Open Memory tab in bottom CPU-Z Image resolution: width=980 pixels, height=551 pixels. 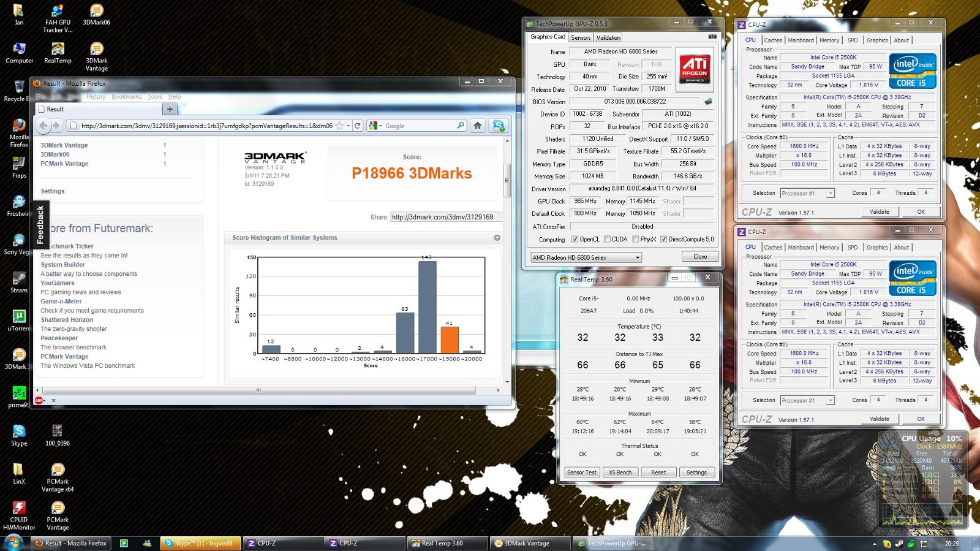[x=829, y=248]
